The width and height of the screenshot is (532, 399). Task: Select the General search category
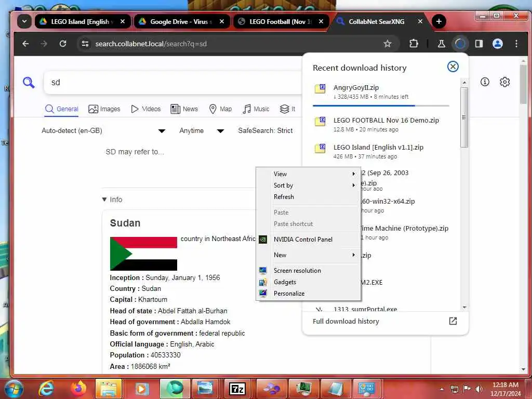pos(61,109)
